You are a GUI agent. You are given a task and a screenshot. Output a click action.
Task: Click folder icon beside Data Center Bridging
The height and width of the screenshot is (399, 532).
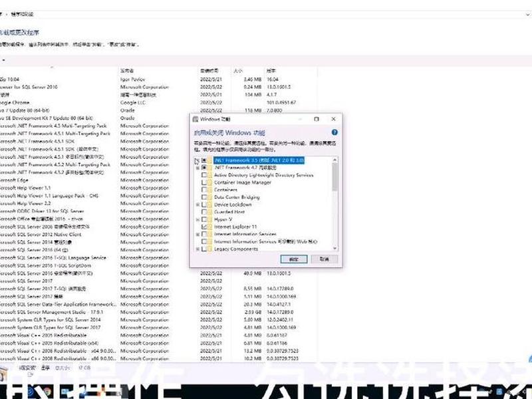[x=210, y=197]
